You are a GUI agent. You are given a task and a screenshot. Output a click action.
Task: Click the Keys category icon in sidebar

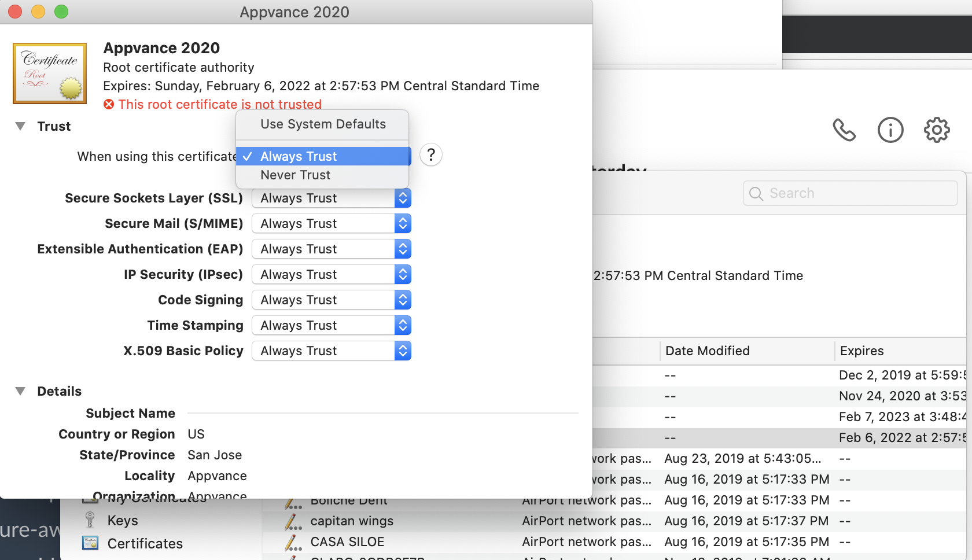point(90,520)
